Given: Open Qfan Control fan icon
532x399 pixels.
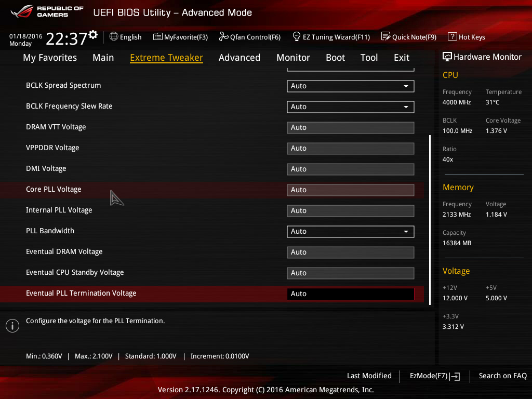Looking at the screenshot, I should [223, 36].
